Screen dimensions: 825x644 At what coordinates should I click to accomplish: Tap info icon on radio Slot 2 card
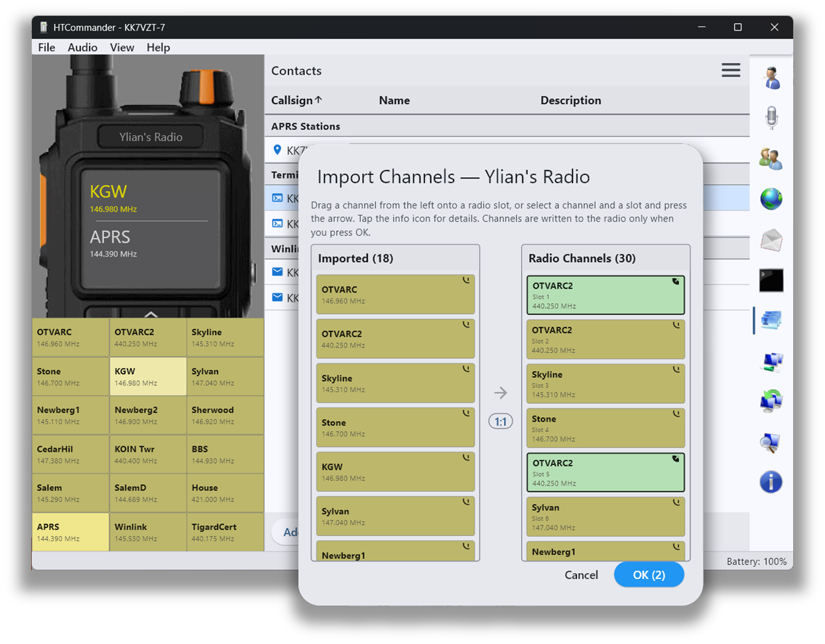pyautogui.click(x=676, y=326)
